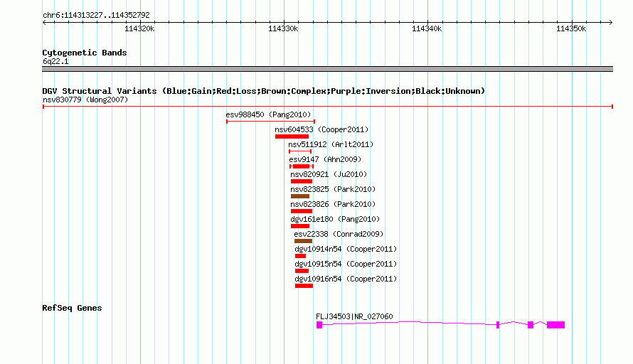Open the FLJ34503|NR_027060 gene label
This screenshot has width=633, height=364.
pos(354,316)
